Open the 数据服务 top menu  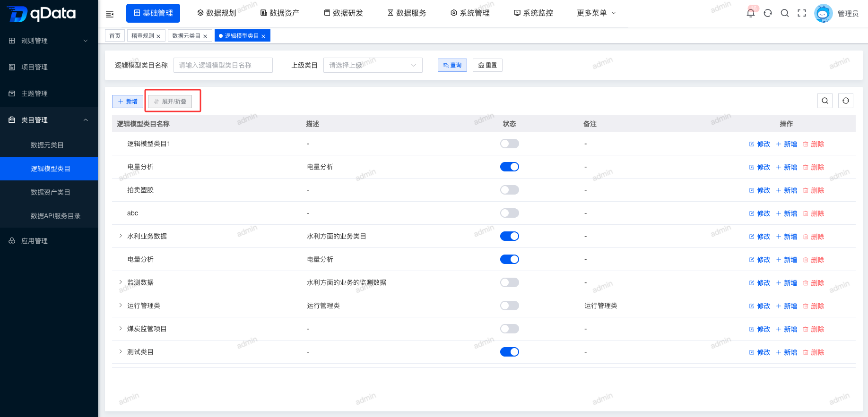(407, 13)
